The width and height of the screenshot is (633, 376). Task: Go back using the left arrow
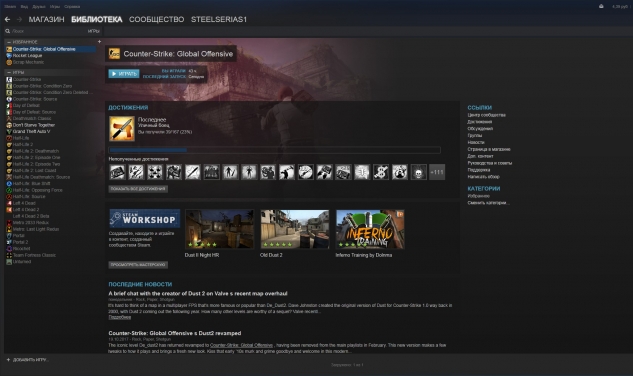click(7, 19)
